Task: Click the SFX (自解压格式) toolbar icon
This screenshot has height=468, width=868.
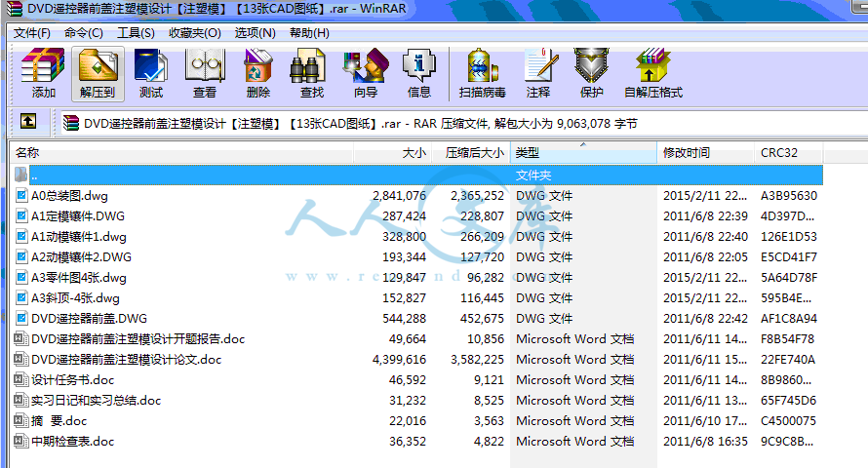Action: [653, 73]
